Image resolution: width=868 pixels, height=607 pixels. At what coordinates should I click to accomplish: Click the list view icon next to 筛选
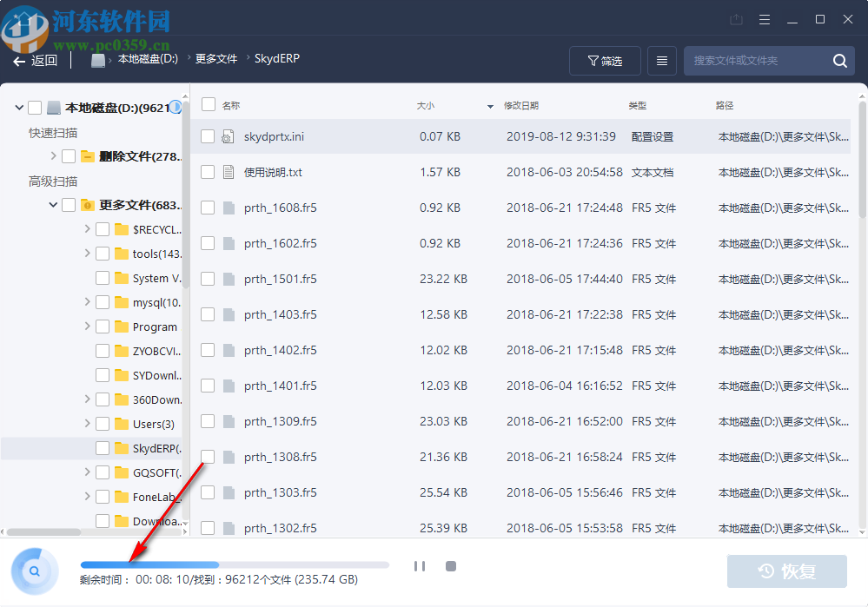coord(661,61)
